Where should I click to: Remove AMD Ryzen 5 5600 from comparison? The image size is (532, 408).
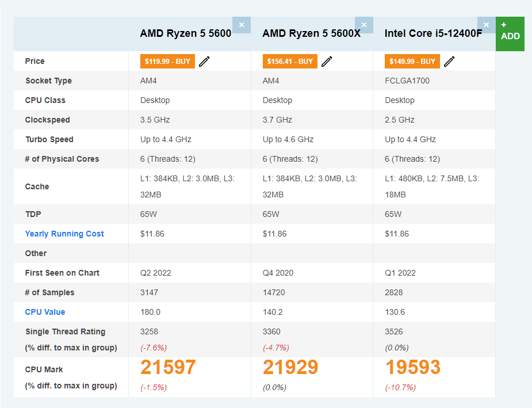tap(242, 25)
